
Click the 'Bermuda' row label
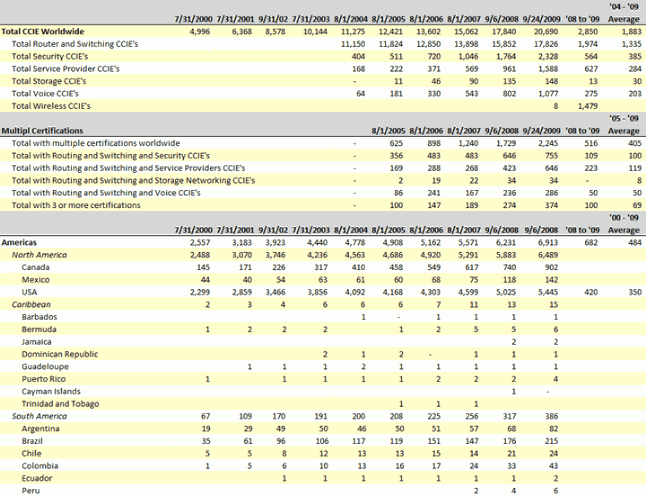(39, 329)
